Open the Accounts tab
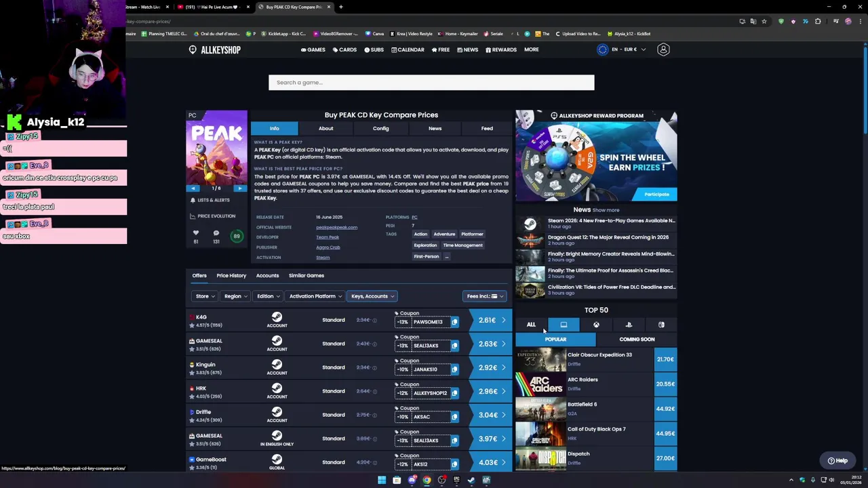Viewport: 868px width, 488px height. (x=267, y=276)
